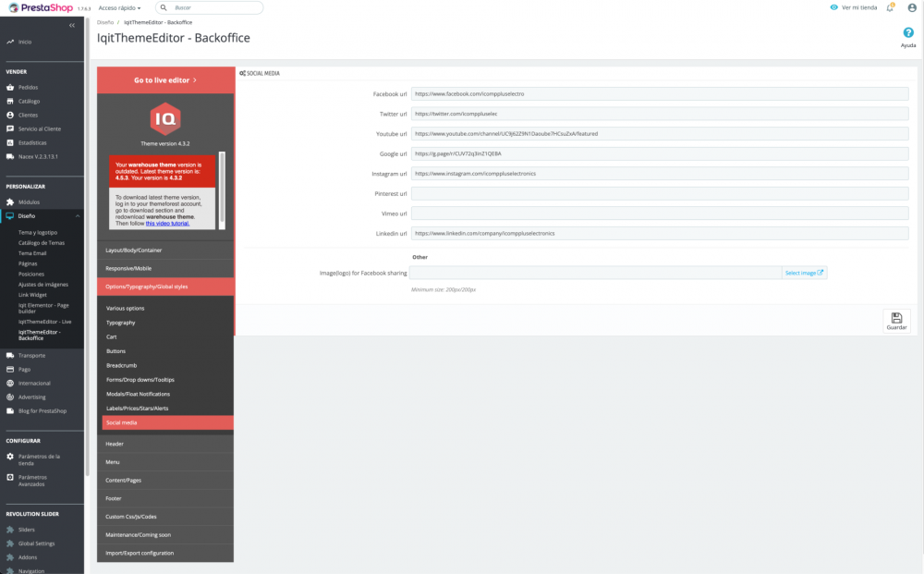Click the Blog for PrestaShop icon

[x=10, y=410]
